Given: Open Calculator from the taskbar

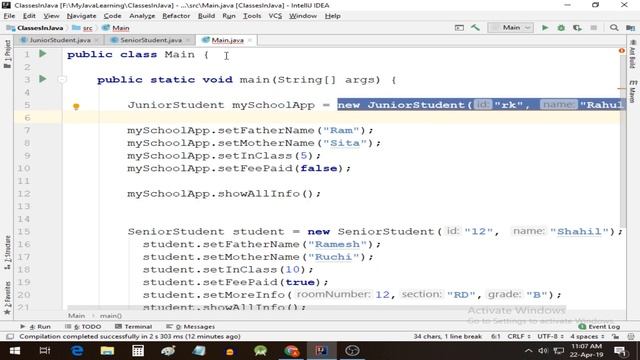Looking at the screenshot, I should (138, 351).
